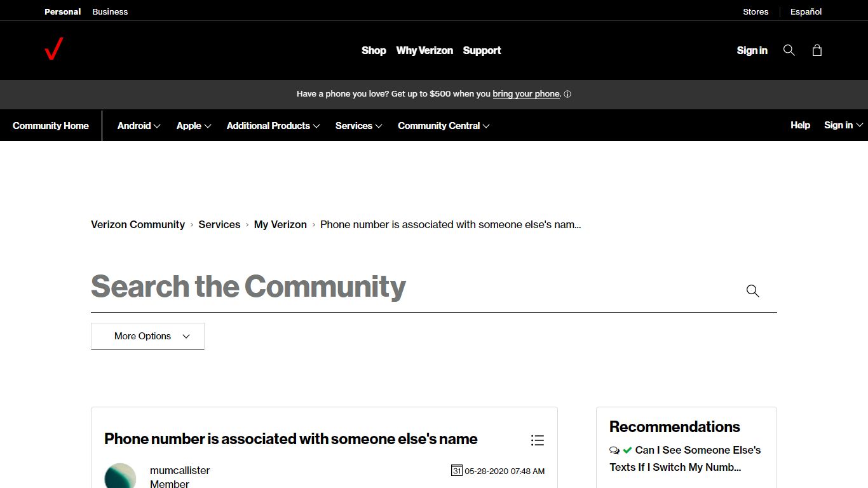Click the Recommendations heading
This screenshot has width=868, height=488.
tap(675, 427)
